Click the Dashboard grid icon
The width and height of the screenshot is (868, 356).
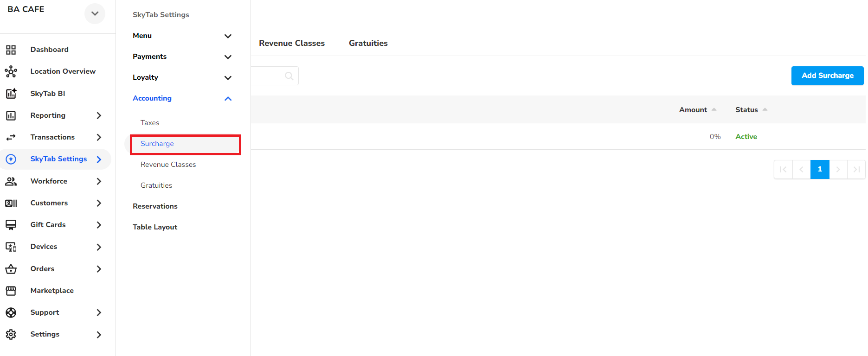[11, 50]
